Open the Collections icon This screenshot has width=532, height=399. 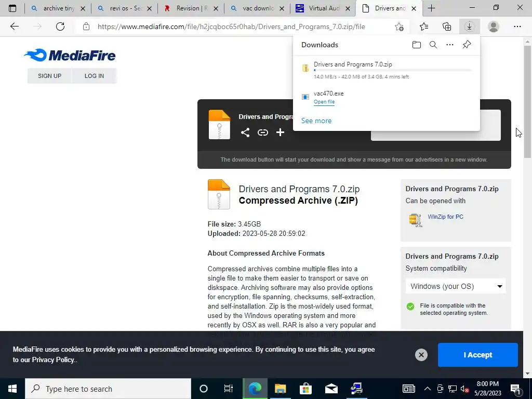(x=447, y=26)
